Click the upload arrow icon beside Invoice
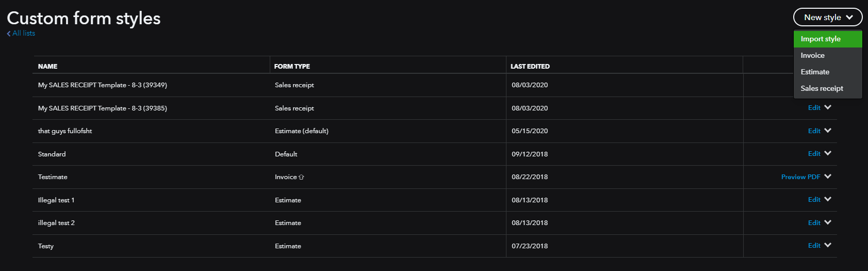Image resolution: width=868 pixels, height=271 pixels. (x=302, y=177)
